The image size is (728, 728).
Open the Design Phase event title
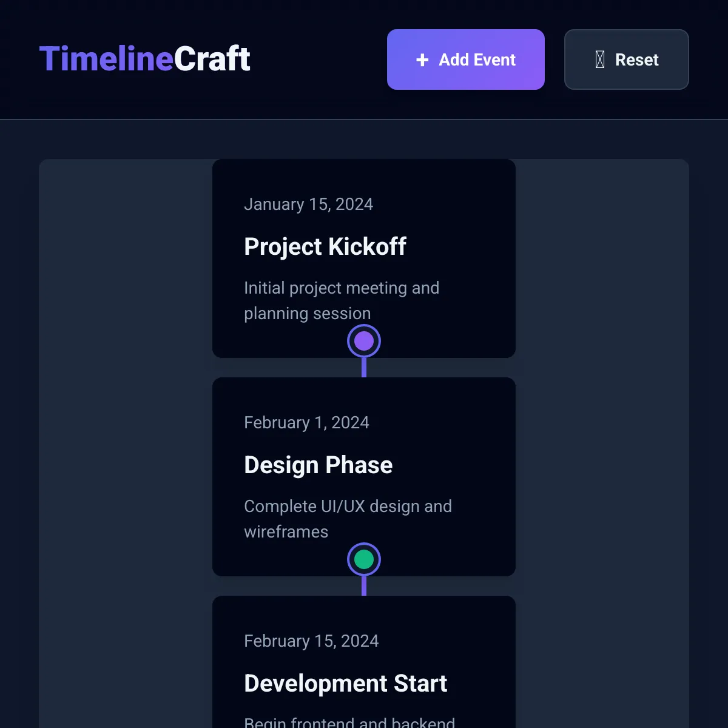(318, 465)
